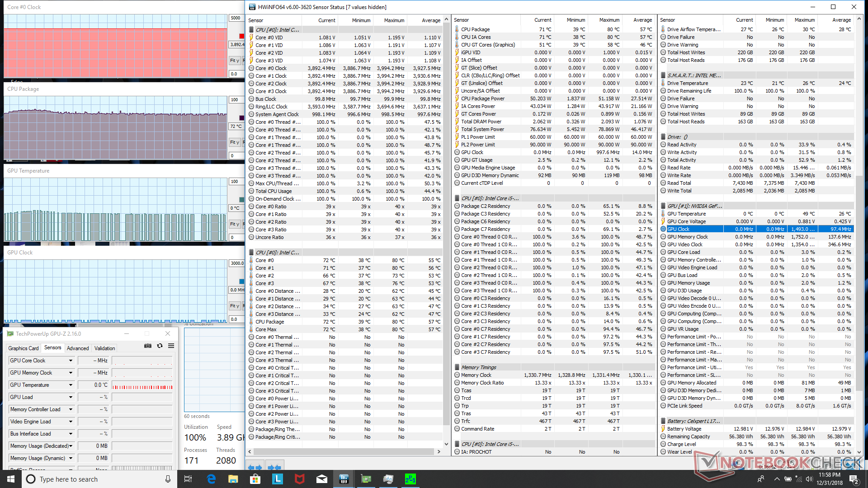Viewport: 868px width, 488px height.
Task: Open McAfee from the taskbar
Action: (299, 479)
